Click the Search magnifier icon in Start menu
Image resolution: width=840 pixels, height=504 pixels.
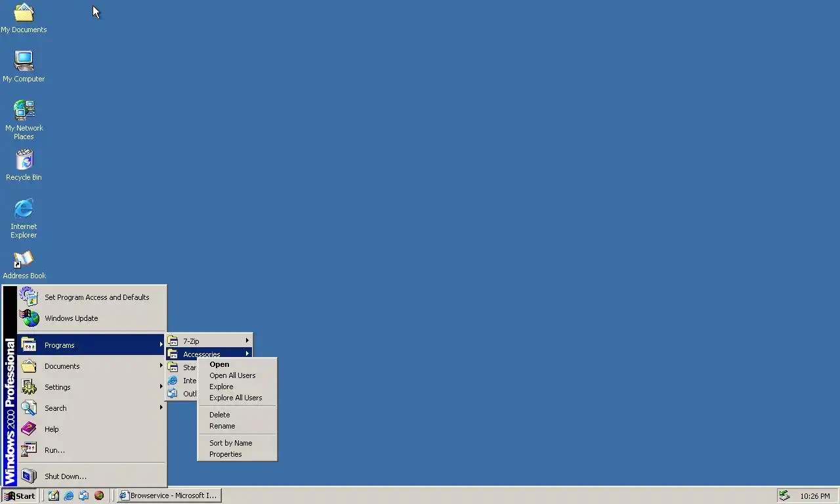tap(29, 408)
